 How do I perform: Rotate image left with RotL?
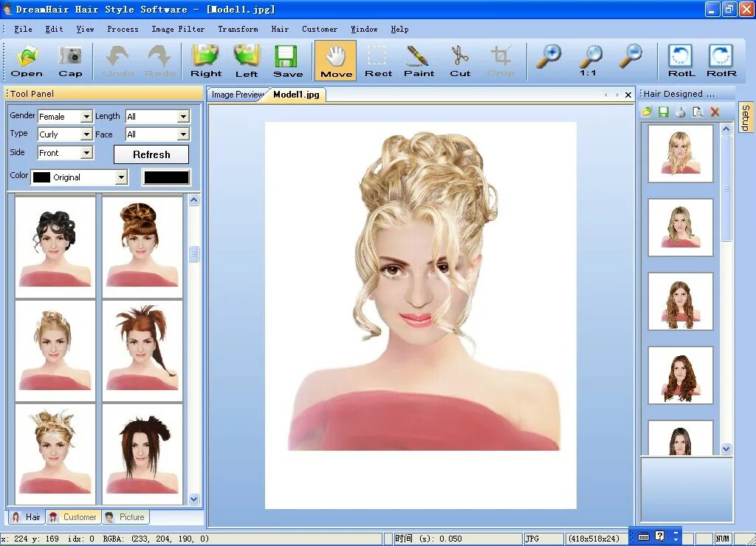(x=681, y=61)
